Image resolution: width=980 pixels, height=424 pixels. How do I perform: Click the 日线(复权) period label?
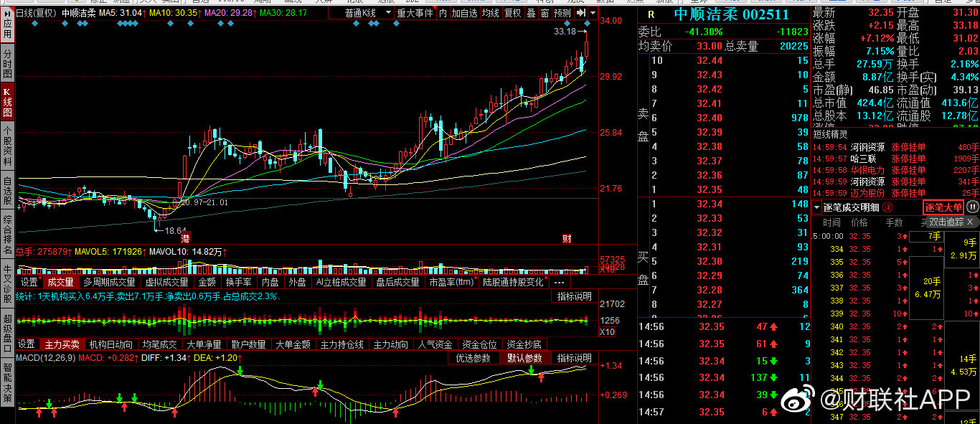click(36, 13)
